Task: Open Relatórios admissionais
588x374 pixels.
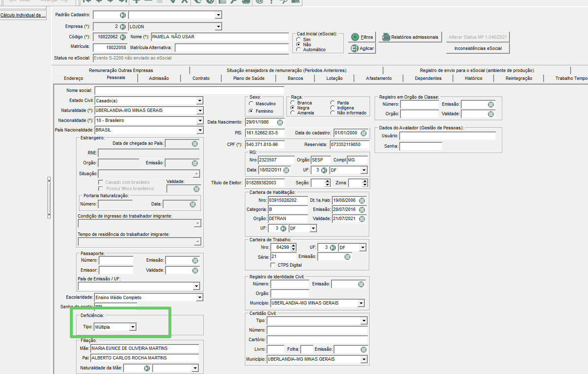Action: (x=410, y=37)
